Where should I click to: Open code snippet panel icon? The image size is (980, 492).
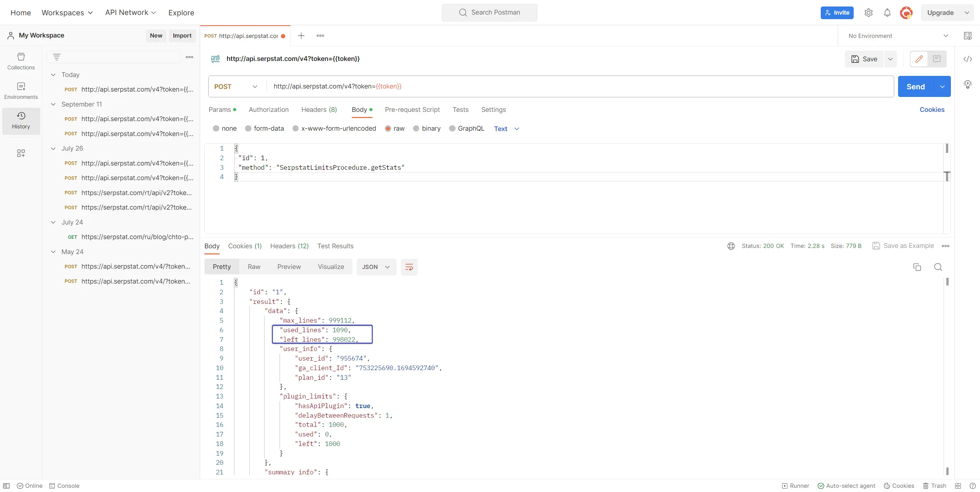click(x=968, y=59)
